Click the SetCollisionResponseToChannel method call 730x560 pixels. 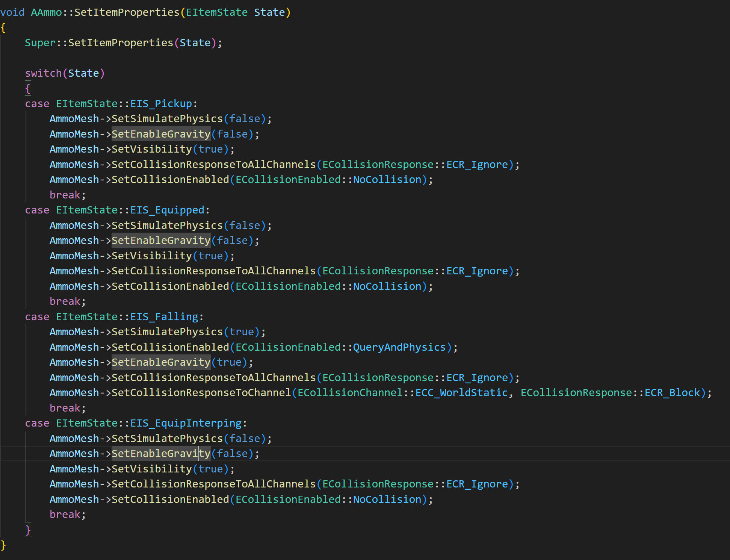[201, 393]
